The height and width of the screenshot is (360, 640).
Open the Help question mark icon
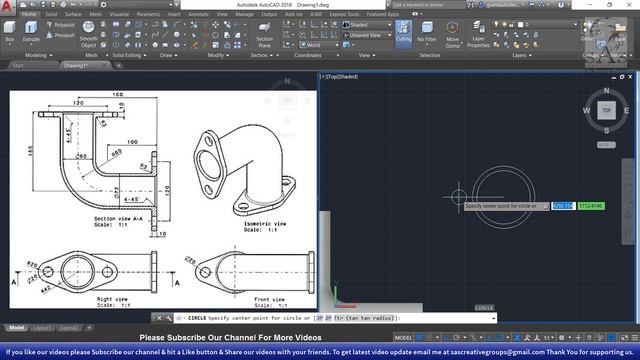561,5
